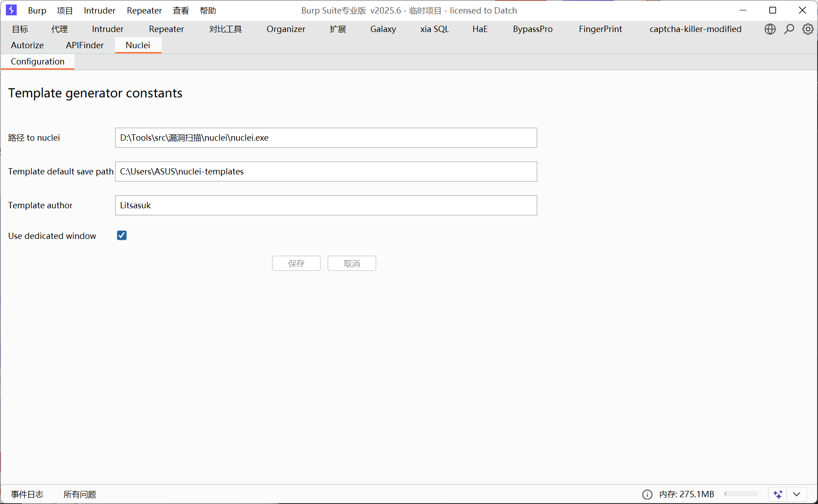
Task: Click the path to nuclei input field
Action: pos(326,138)
